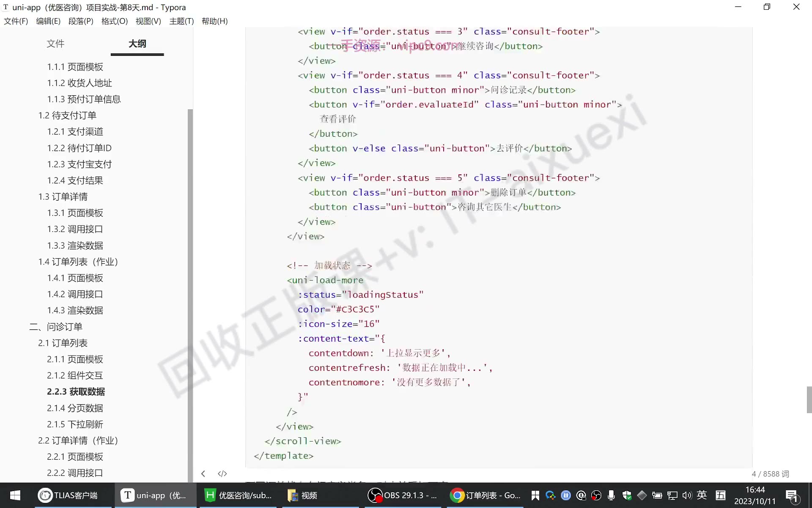Open 帮助(H) menu
The image size is (812, 508).
[x=214, y=21]
